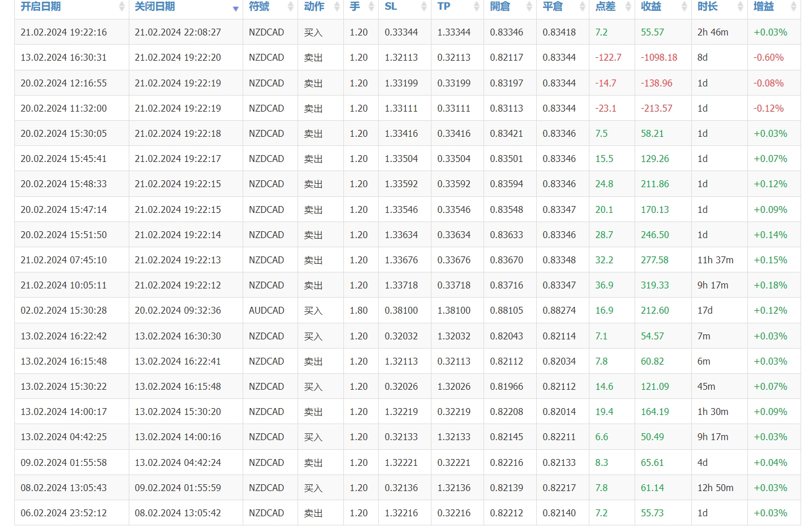
Task: Sort the 符號 column via its arrows
Action: [x=291, y=7]
